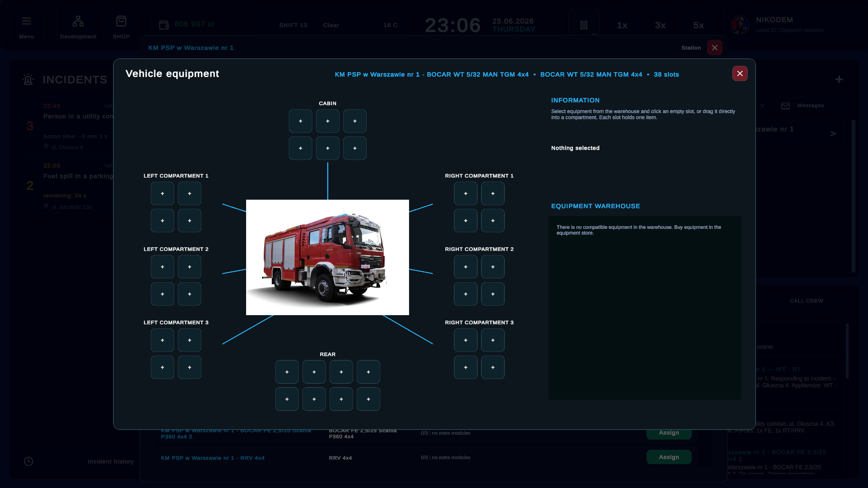
Task: Add item to bottom-left Rear slot
Action: (x=287, y=399)
